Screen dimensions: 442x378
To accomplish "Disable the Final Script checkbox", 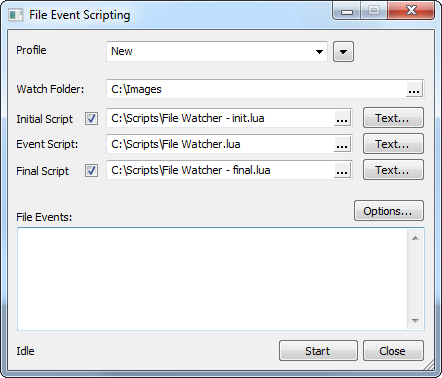I will tap(91, 171).
